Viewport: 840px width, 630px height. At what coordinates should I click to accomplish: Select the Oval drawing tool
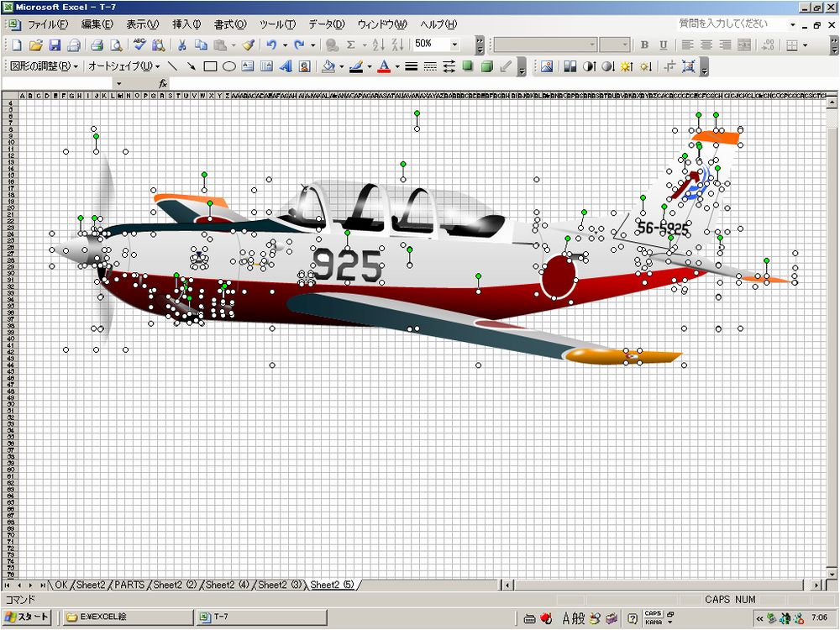pos(228,66)
